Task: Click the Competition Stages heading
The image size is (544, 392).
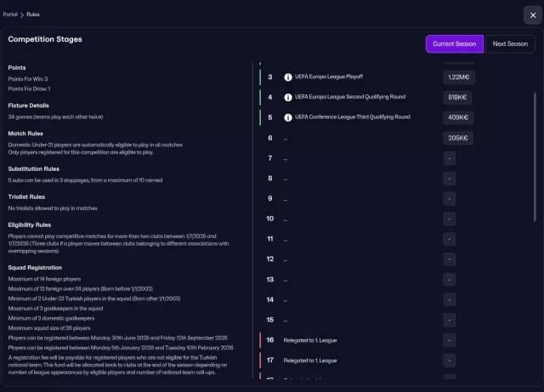Action: point(45,39)
